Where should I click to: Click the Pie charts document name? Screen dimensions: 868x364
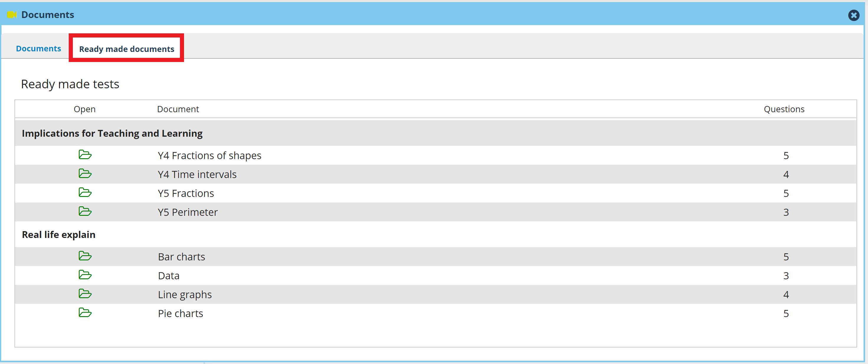180,314
